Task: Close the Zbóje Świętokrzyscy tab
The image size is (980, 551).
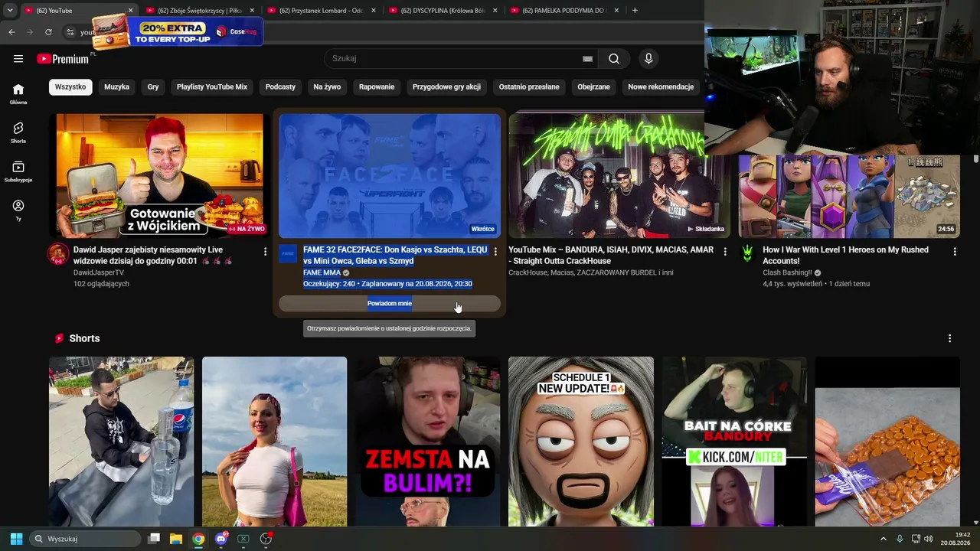Action: click(252, 11)
